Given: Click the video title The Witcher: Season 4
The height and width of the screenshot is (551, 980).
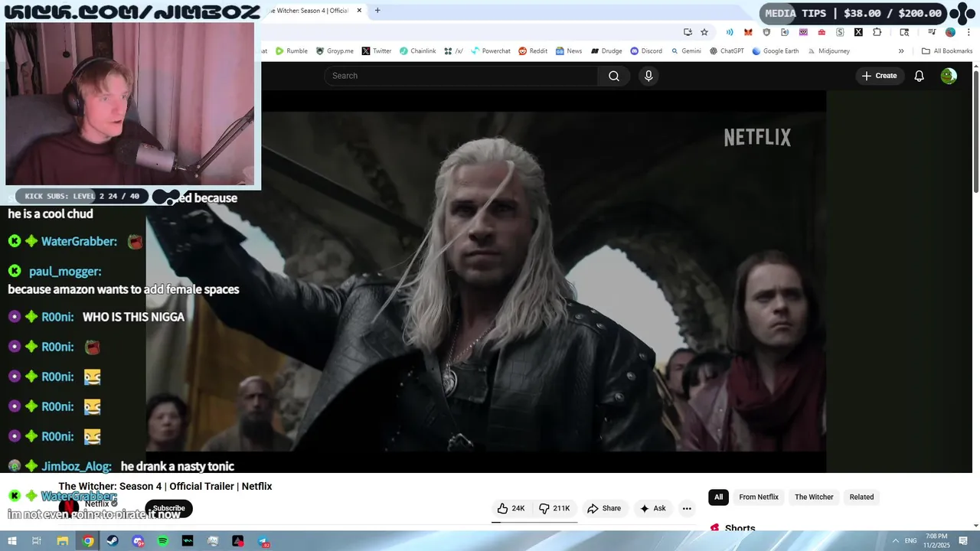Looking at the screenshot, I should (165, 487).
